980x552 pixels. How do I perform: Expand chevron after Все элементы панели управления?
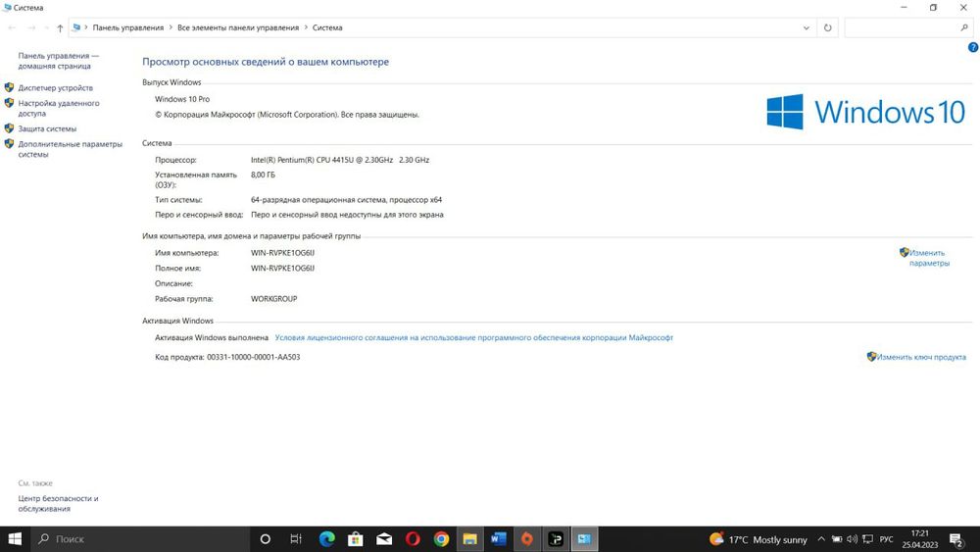point(306,27)
